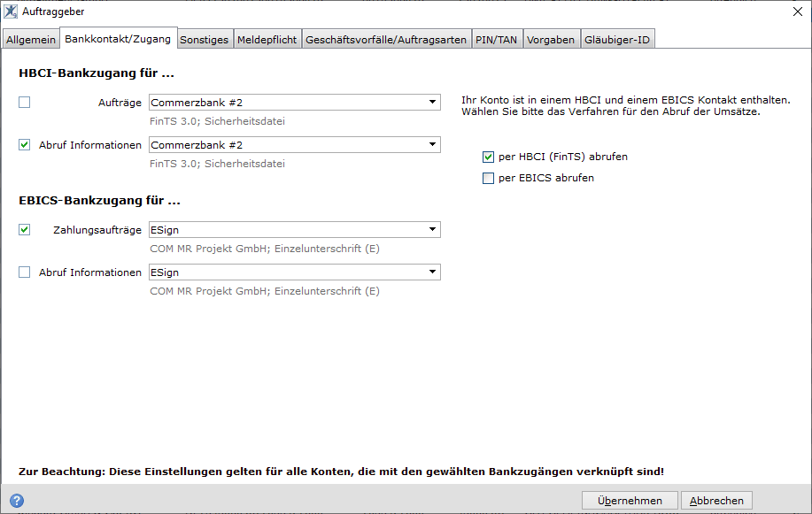The width and height of the screenshot is (812, 514).
Task: Click the Übernehmen button
Action: coord(630,501)
